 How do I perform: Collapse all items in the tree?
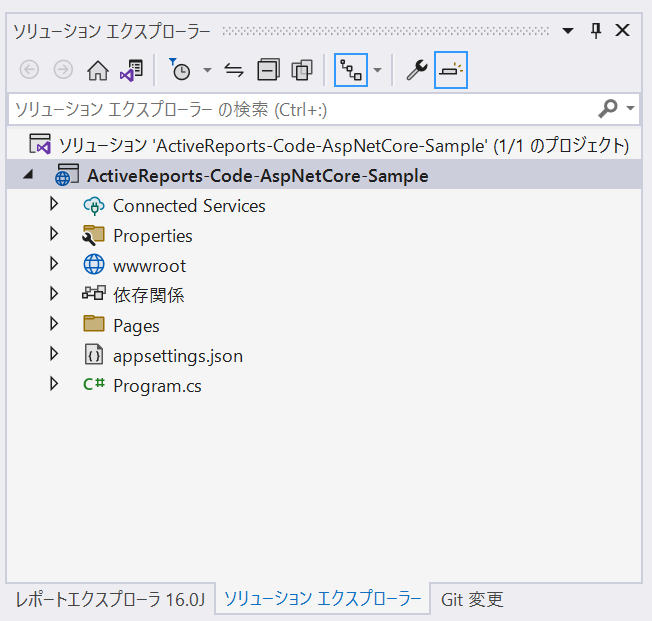268,69
